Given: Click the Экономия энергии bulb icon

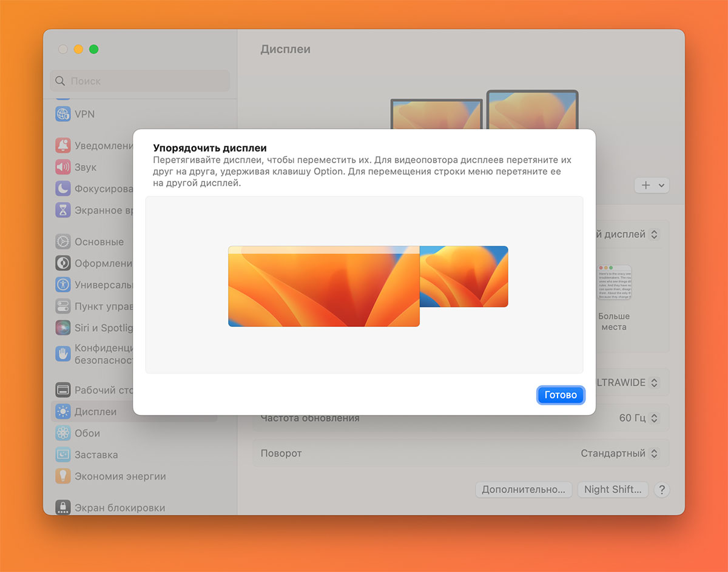Looking at the screenshot, I should [x=63, y=476].
